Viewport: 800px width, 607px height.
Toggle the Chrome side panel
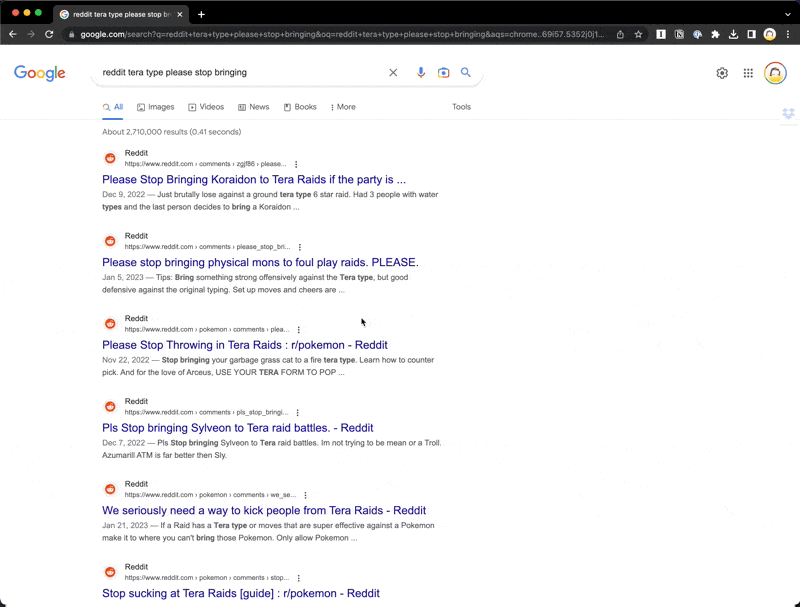(x=751, y=34)
